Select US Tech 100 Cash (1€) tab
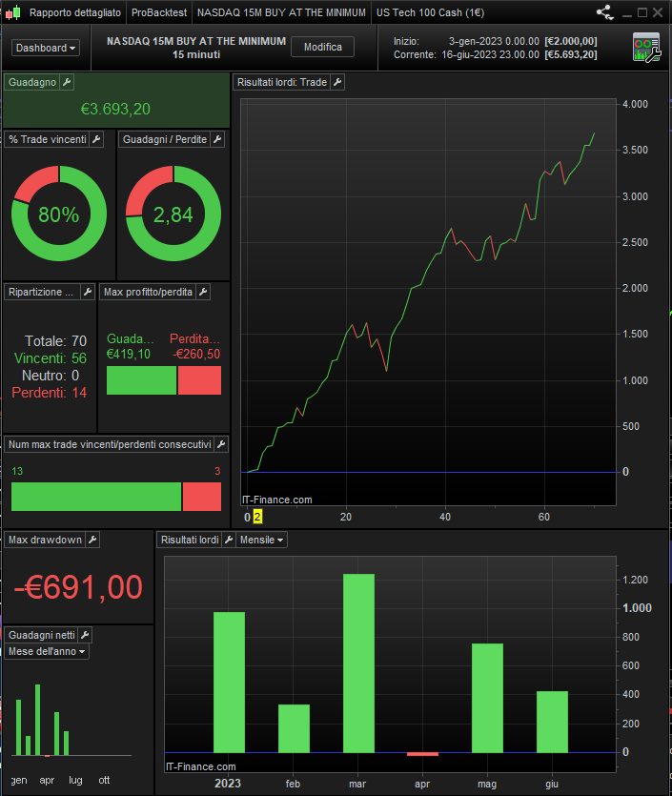Screen dimensions: 672x796 pyautogui.click(x=430, y=12)
